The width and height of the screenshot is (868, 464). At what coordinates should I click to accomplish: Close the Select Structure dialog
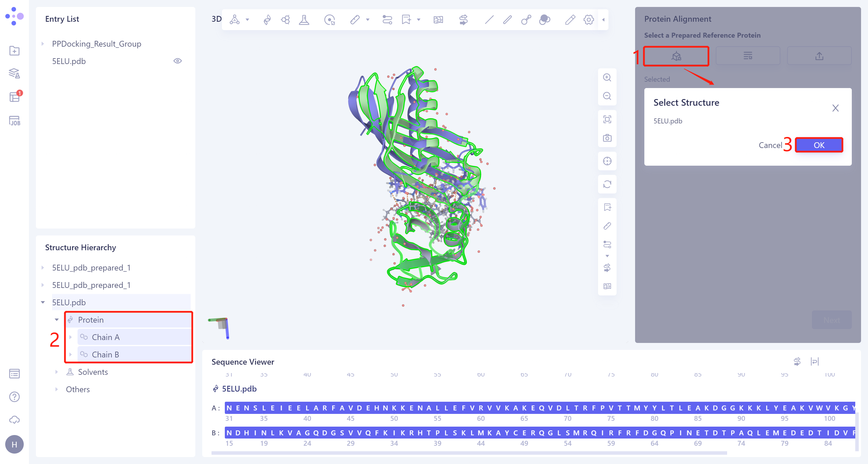tap(835, 108)
